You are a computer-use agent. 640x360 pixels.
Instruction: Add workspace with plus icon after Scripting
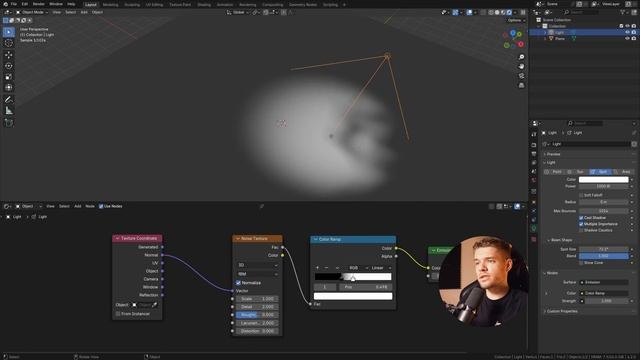(x=344, y=4)
